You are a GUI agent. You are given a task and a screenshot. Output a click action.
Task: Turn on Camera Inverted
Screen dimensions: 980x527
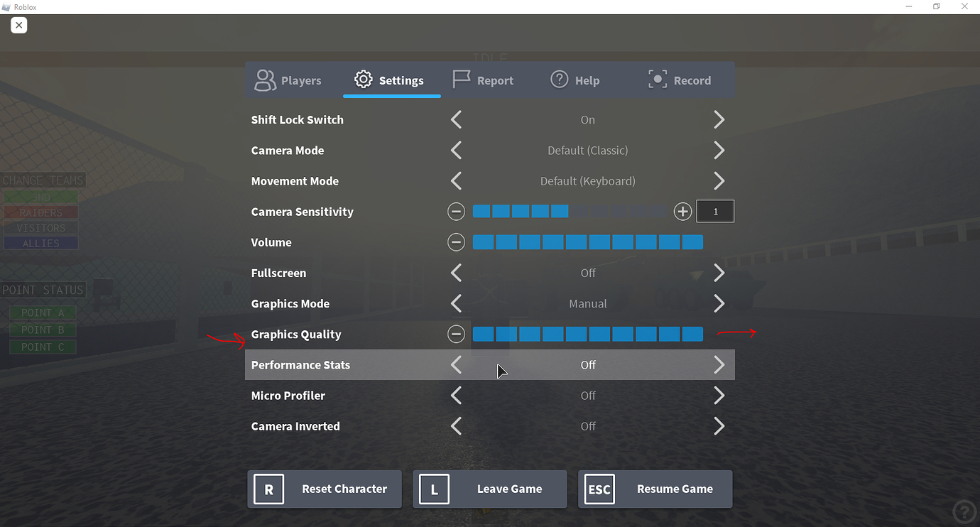719,425
